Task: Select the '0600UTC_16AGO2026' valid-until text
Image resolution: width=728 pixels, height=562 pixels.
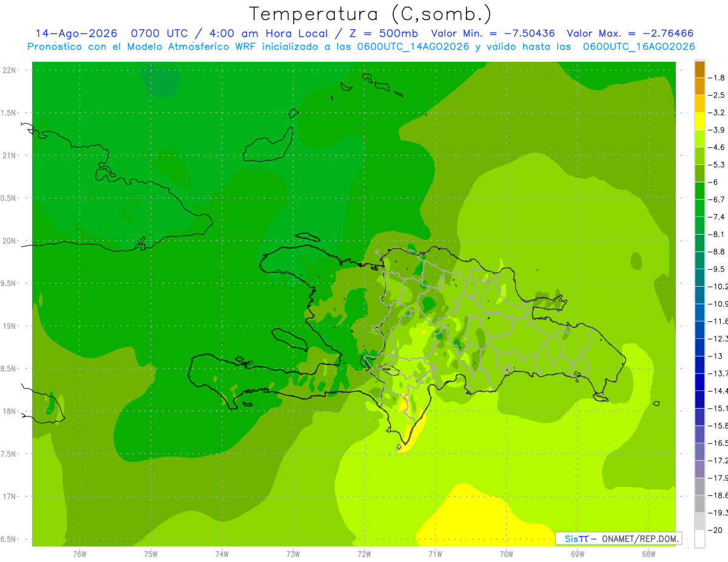Action: (x=639, y=47)
